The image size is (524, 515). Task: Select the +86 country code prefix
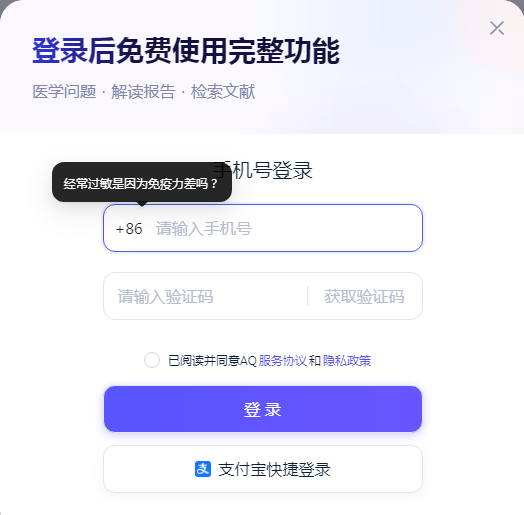129,229
